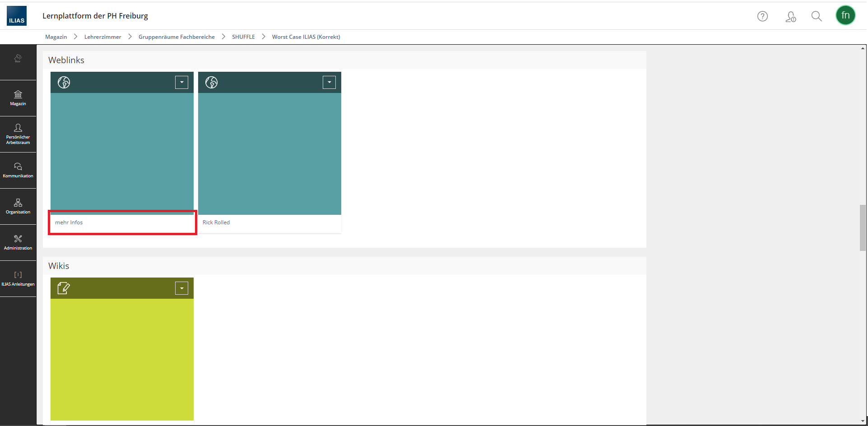Open Persönlicher Arbeitsraum from the sidebar

pyautogui.click(x=18, y=134)
